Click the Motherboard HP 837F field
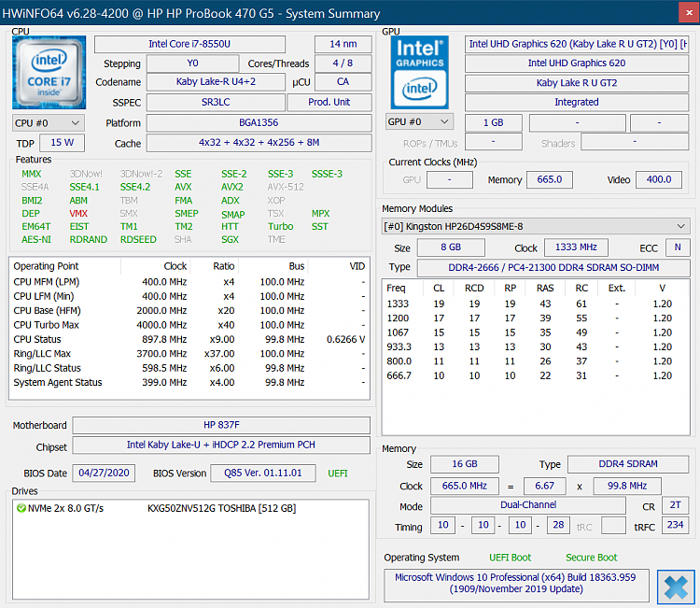This screenshot has height=608, width=700. pos(221,425)
